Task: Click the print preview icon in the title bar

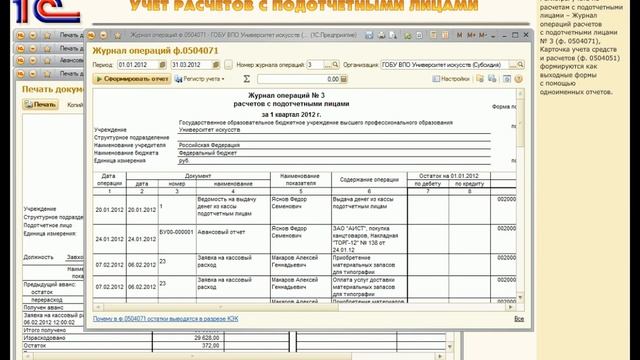Action: 393,36
